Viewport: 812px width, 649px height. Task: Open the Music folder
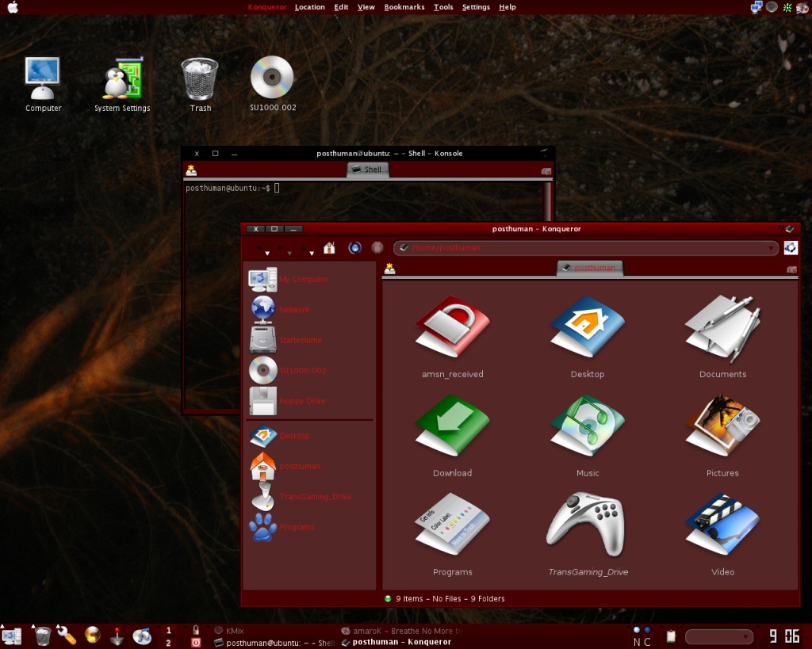click(588, 435)
